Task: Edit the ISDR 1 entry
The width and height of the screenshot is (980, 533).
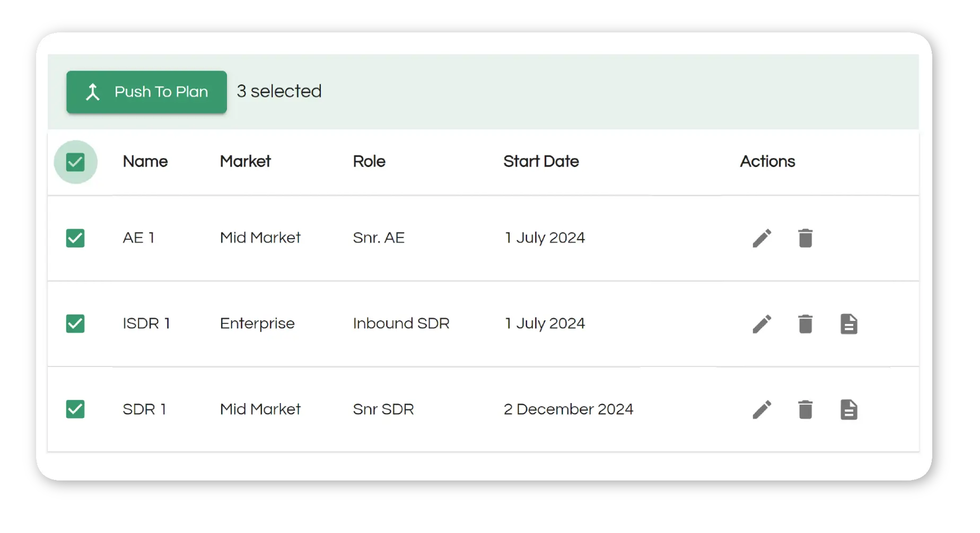Action: coord(762,324)
